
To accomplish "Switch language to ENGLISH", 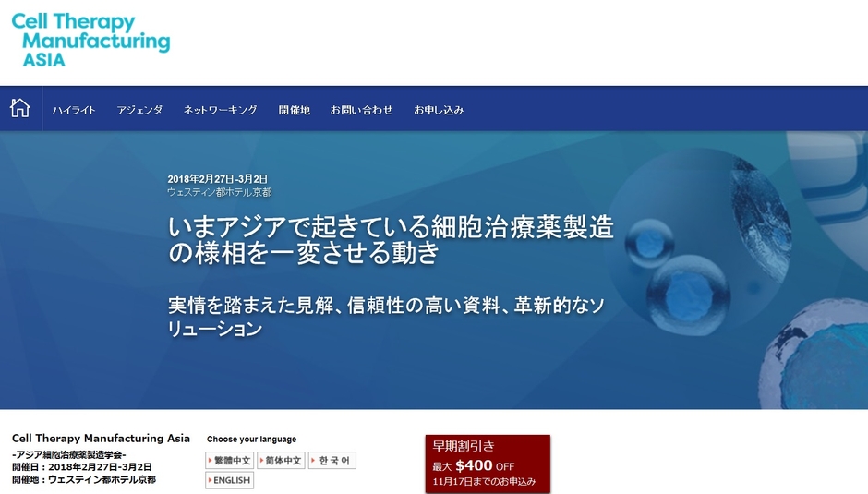I will tap(229, 480).
